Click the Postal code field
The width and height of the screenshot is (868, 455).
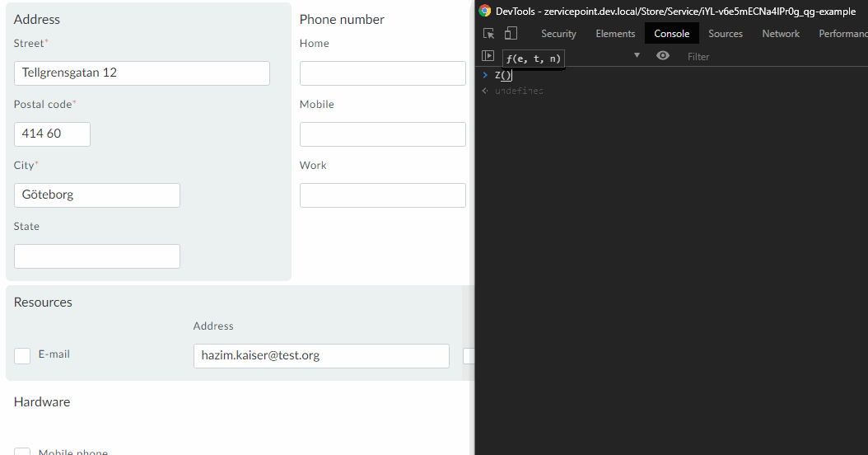[x=52, y=134]
